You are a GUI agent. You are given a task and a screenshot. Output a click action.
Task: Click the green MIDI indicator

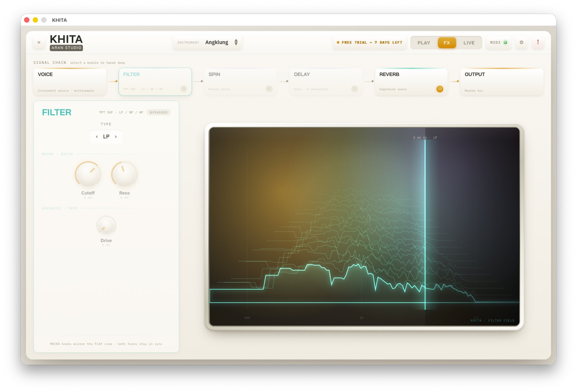pos(505,43)
